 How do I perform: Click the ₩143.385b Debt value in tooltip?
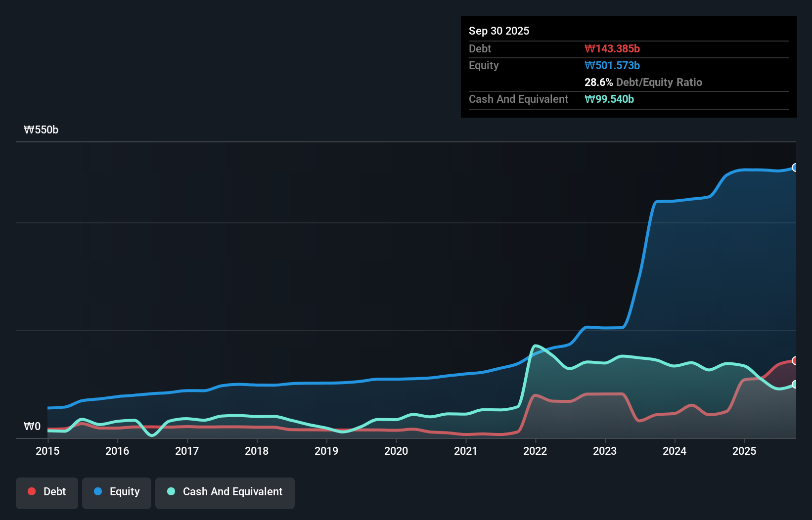point(612,48)
